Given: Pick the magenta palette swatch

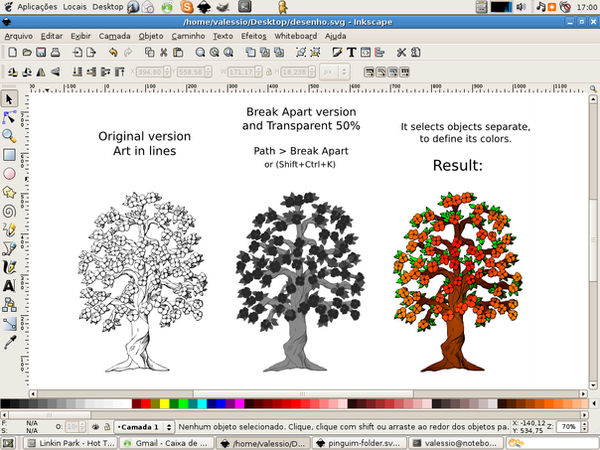Looking at the screenshot, I should (240, 403).
